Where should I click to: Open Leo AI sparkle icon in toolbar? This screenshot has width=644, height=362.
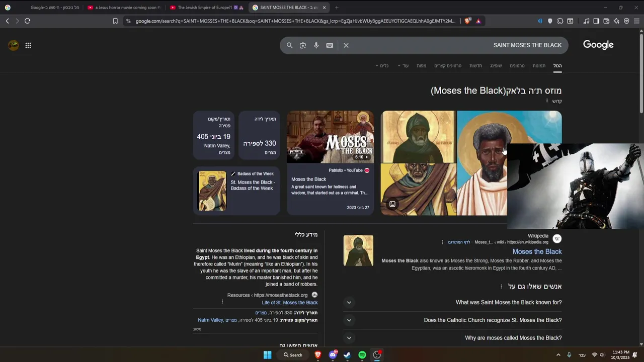tap(616, 21)
